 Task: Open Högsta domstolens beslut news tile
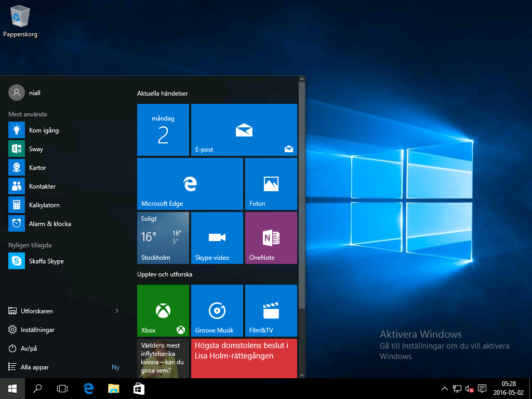(244, 358)
